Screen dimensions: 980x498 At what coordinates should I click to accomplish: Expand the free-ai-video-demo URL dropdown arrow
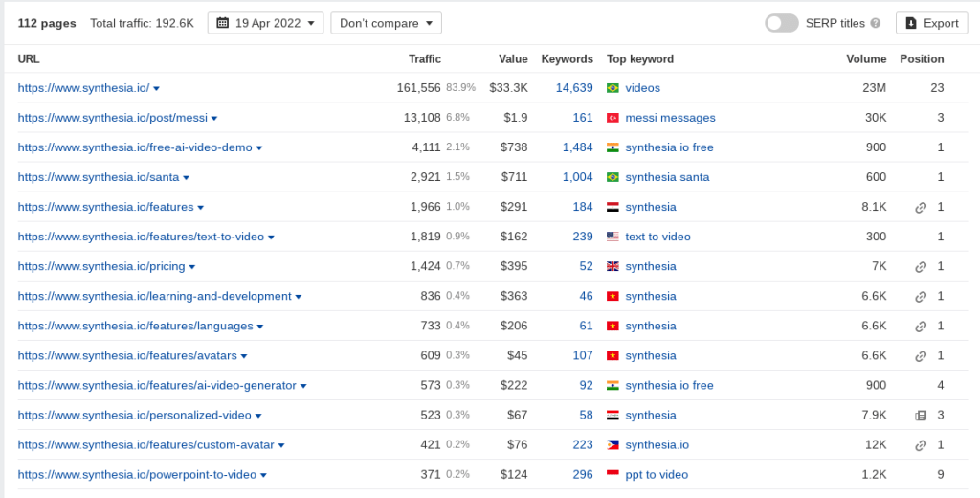pos(258,148)
